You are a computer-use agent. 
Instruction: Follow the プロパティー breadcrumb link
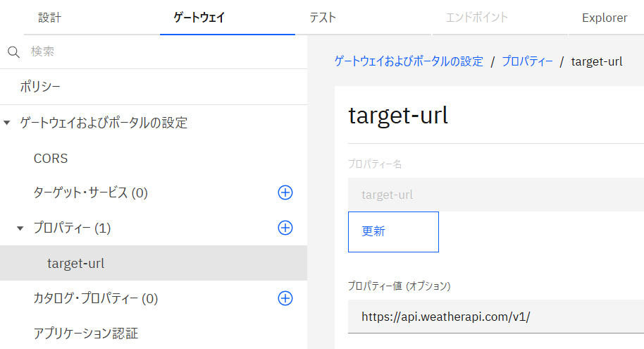(527, 61)
